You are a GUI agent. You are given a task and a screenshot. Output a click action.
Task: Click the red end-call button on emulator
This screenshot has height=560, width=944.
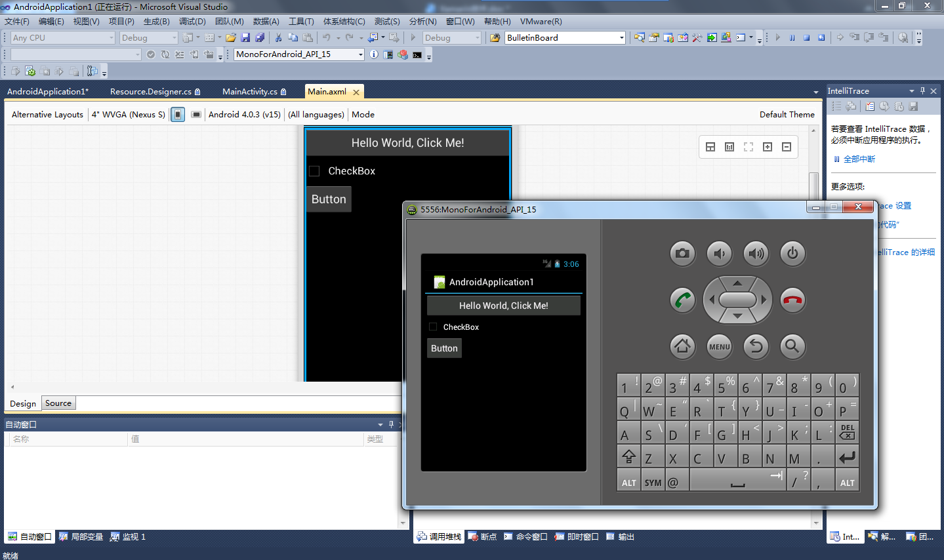coord(792,300)
